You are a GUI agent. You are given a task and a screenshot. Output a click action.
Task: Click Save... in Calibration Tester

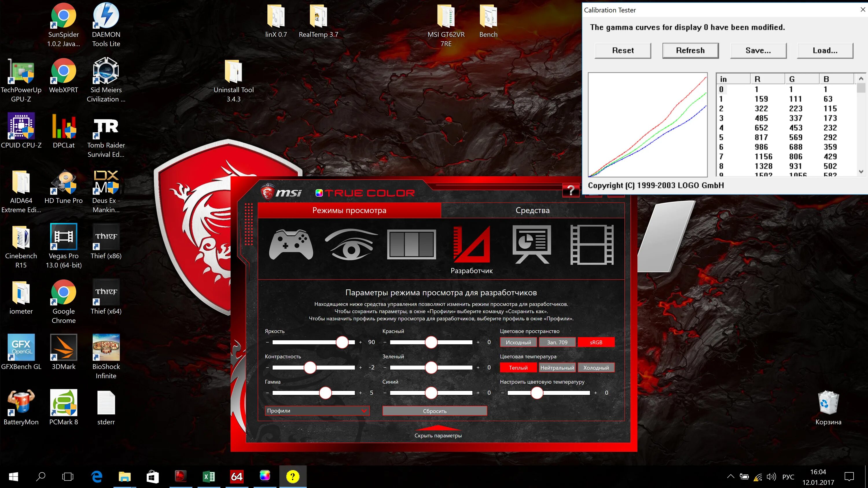coord(758,51)
